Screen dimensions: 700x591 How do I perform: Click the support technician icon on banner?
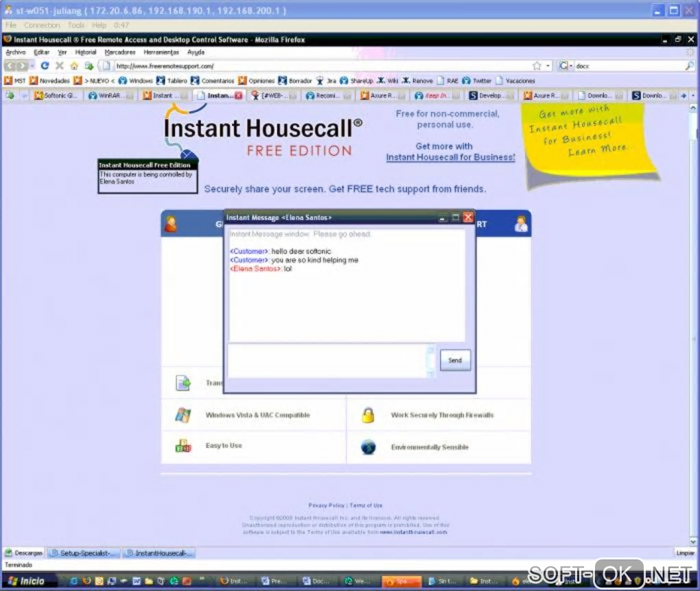[x=520, y=224]
